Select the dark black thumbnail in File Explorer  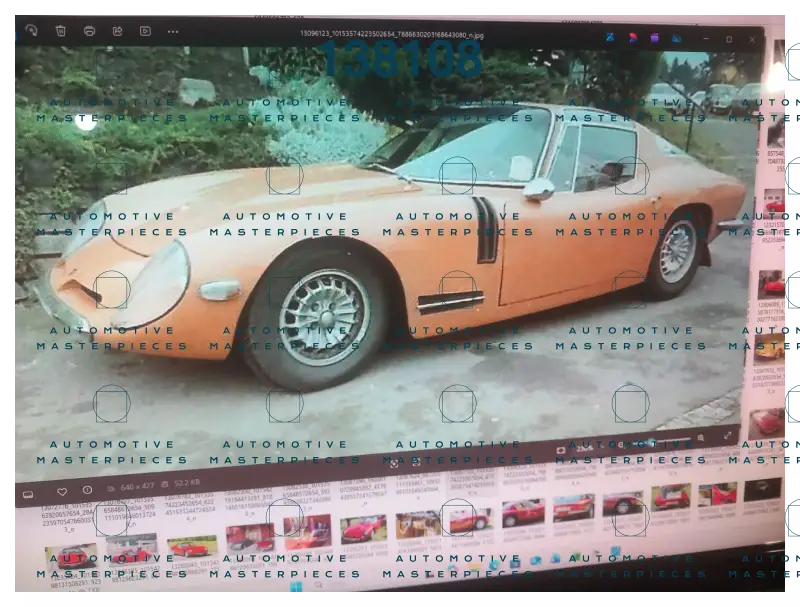(762, 490)
